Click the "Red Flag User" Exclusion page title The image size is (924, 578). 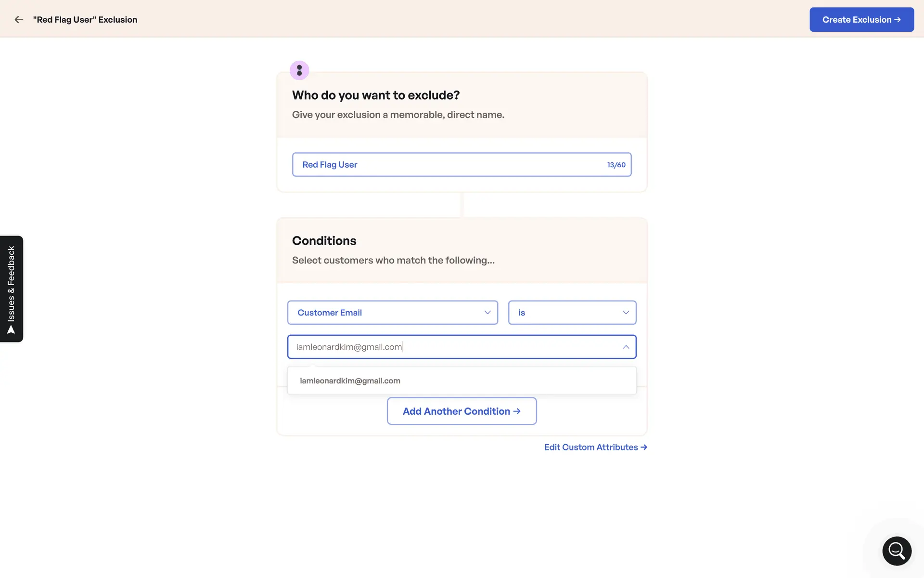[85, 20]
